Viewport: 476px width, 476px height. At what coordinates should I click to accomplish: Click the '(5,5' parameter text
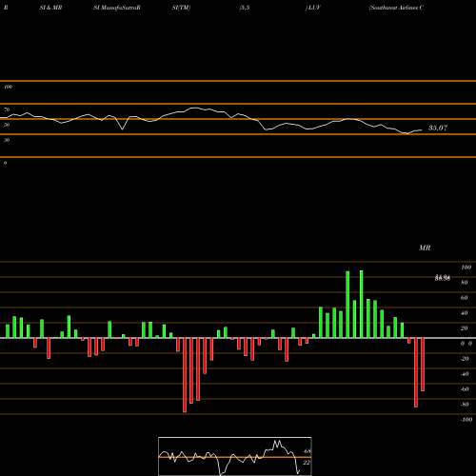click(x=245, y=8)
